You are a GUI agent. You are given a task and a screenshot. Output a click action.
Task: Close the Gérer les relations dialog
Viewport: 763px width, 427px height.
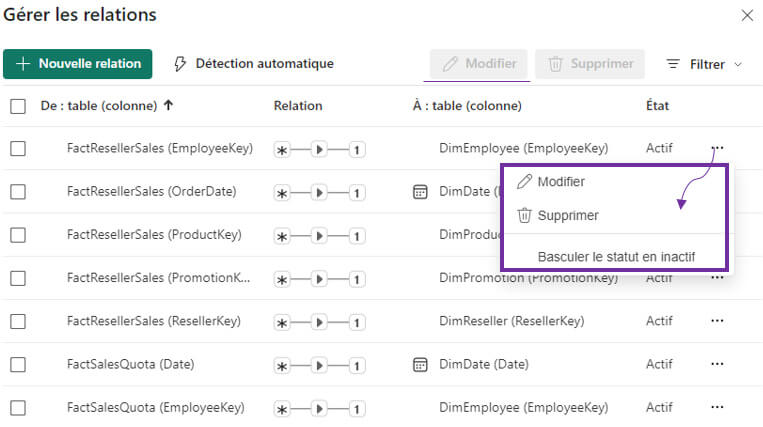pos(747,16)
